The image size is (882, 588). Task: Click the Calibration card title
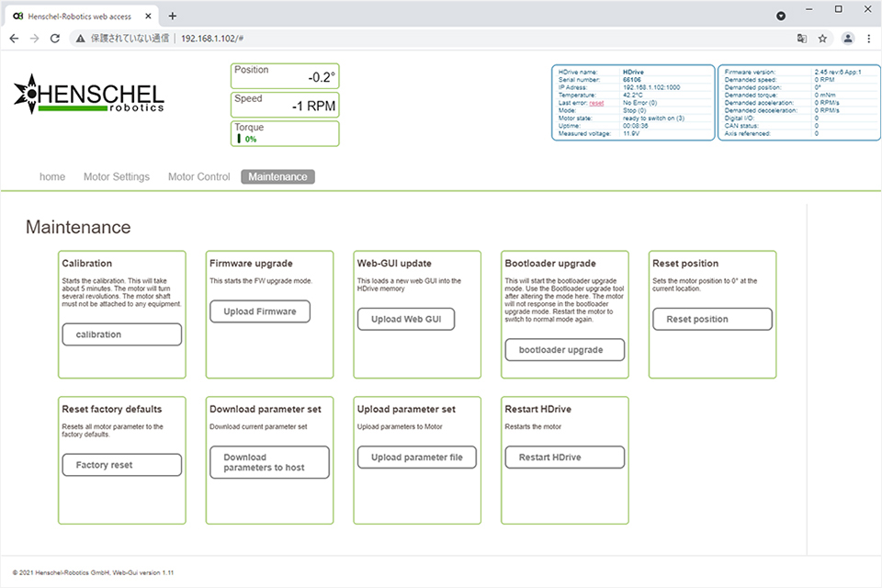86,264
